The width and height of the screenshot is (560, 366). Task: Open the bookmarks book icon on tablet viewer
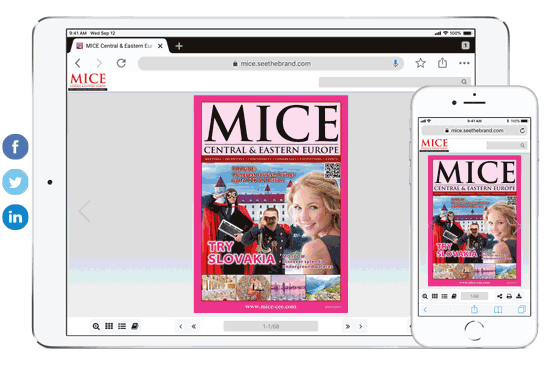(x=135, y=326)
